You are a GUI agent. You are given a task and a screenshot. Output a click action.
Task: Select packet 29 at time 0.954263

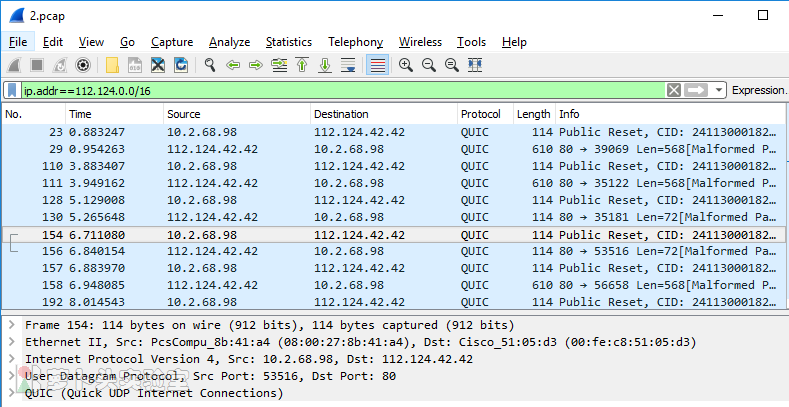click(x=393, y=149)
